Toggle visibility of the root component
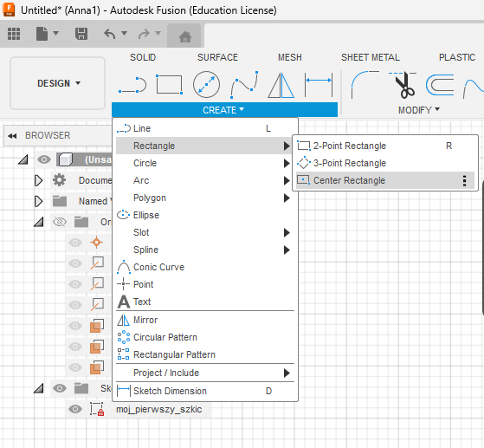The width and height of the screenshot is (484, 448). [44, 159]
